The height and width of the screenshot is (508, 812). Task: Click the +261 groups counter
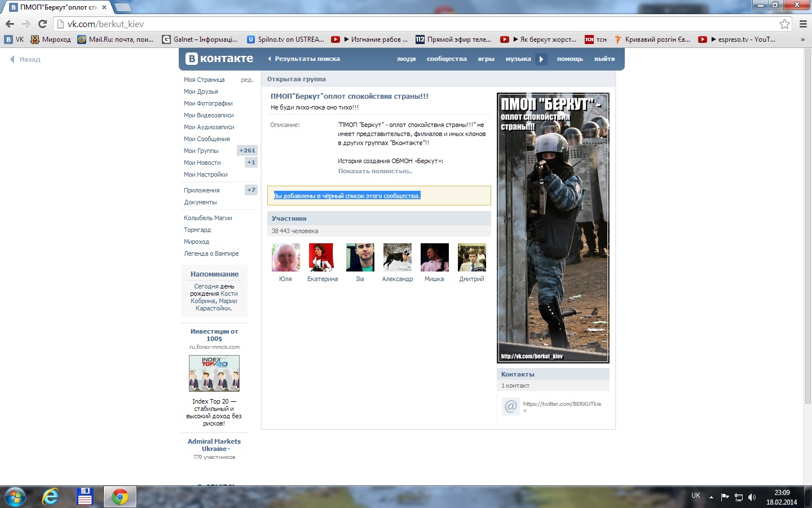pyautogui.click(x=247, y=151)
